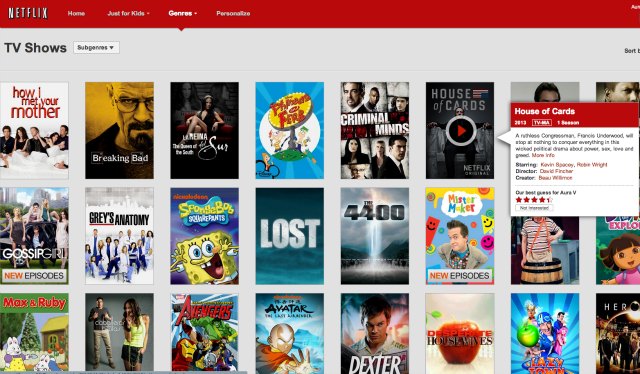Open director David Fincher's link
Viewport: 640px width, 374px height.
pos(556,171)
